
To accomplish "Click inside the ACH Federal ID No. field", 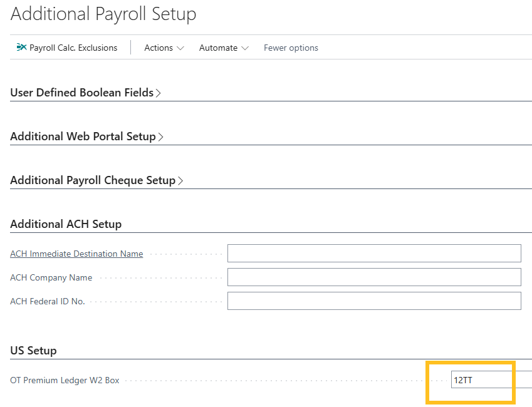I will coord(374,301).
